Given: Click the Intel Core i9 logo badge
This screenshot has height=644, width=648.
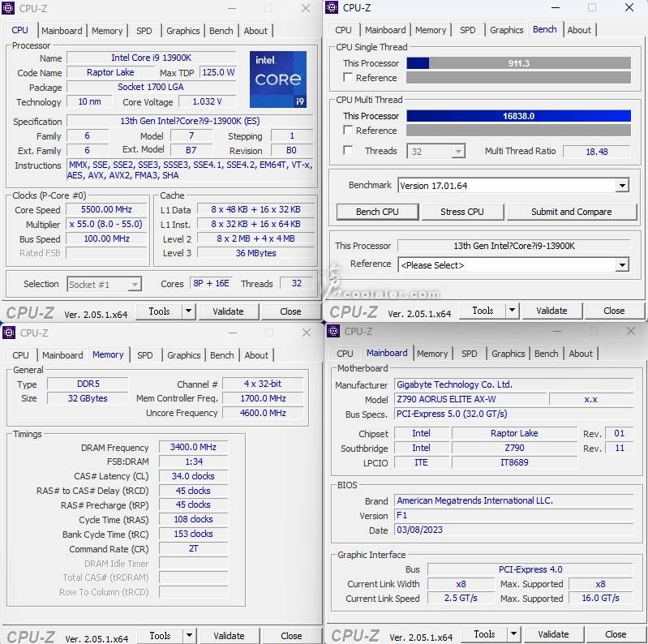Looking at the screenshot, I should click(x=278, y=79).
